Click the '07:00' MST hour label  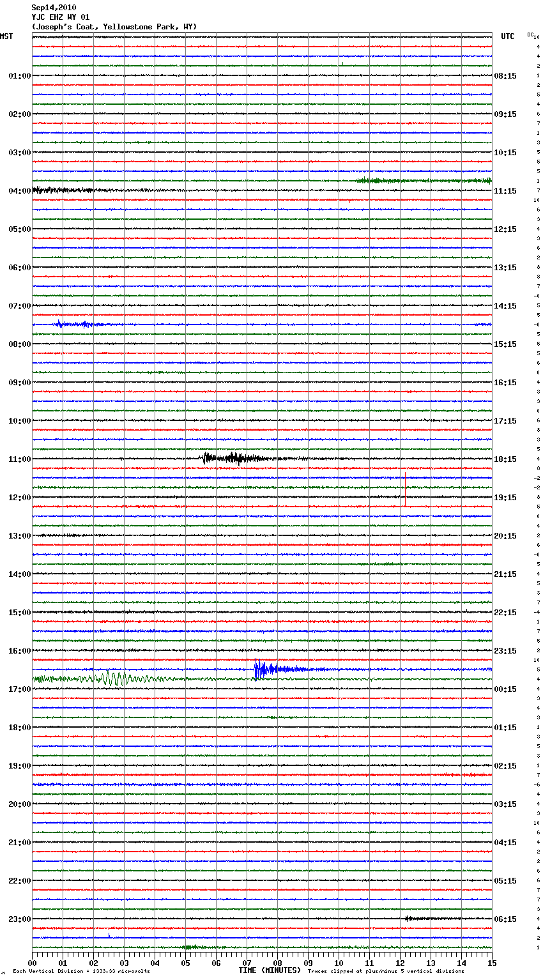[20, 306]
